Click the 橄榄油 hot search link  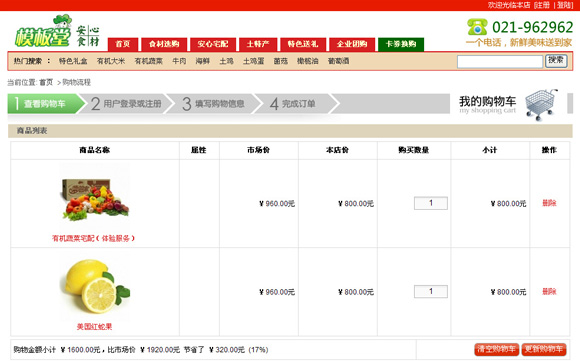click(308, 61)
